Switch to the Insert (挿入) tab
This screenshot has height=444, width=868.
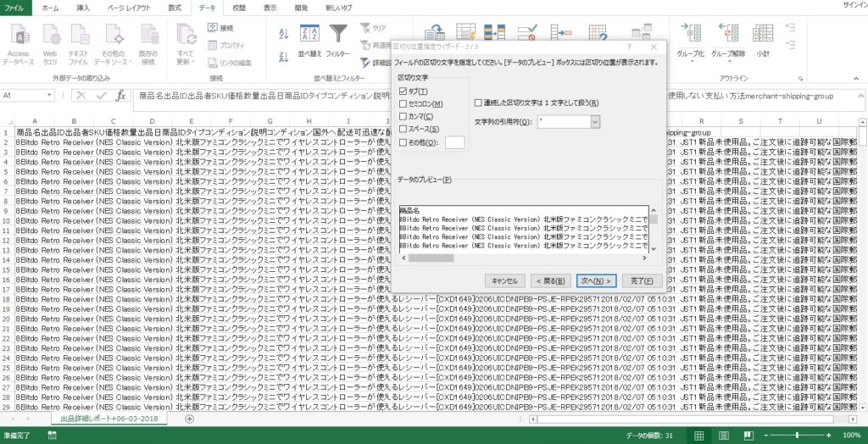tap(83, 8)
